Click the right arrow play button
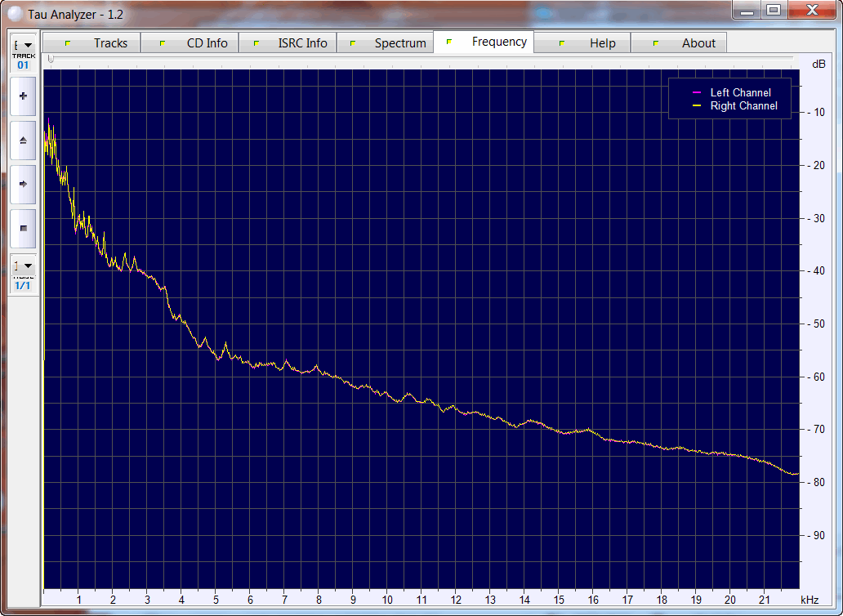Image resolution: width=843 pixels, height=616 pixels. (x=23, y=184)
